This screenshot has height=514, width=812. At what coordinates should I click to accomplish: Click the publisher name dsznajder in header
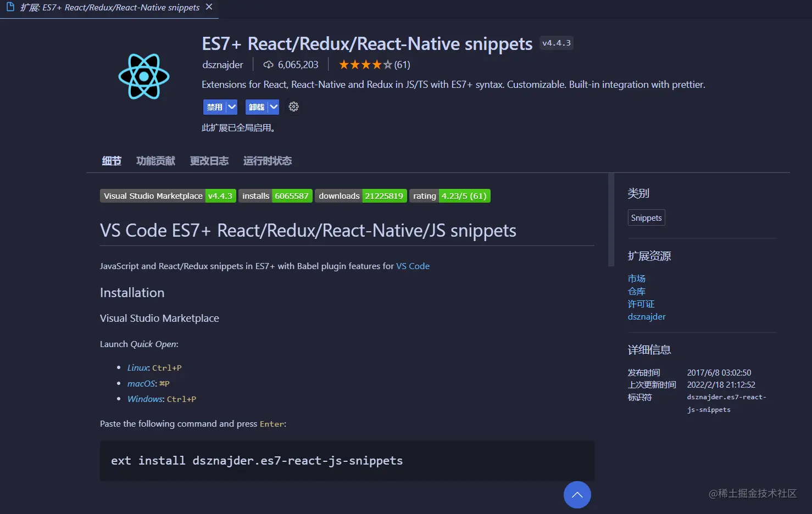[x=223, y=65]
